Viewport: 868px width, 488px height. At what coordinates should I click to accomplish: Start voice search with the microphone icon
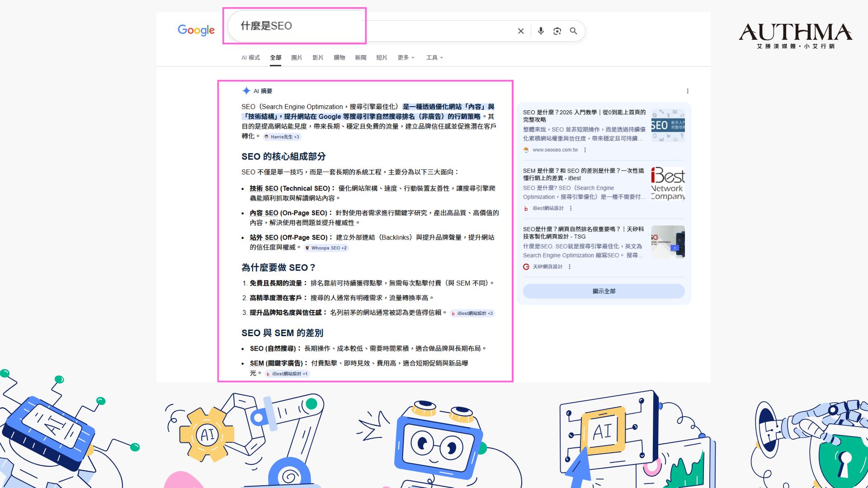click(x=541, y=31)
